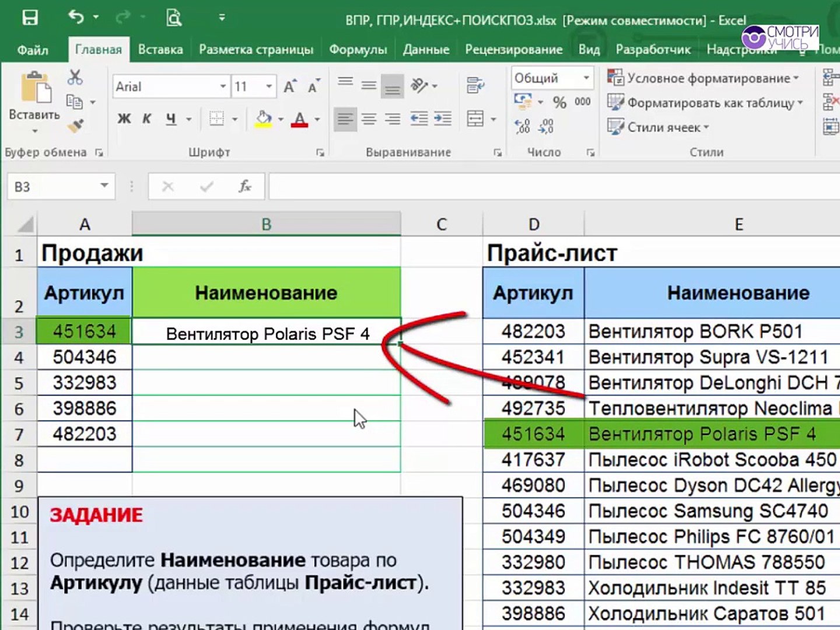Open font color dropdown arrow
The height and width of the screenshot is (630, 840).
pos(317,119)
